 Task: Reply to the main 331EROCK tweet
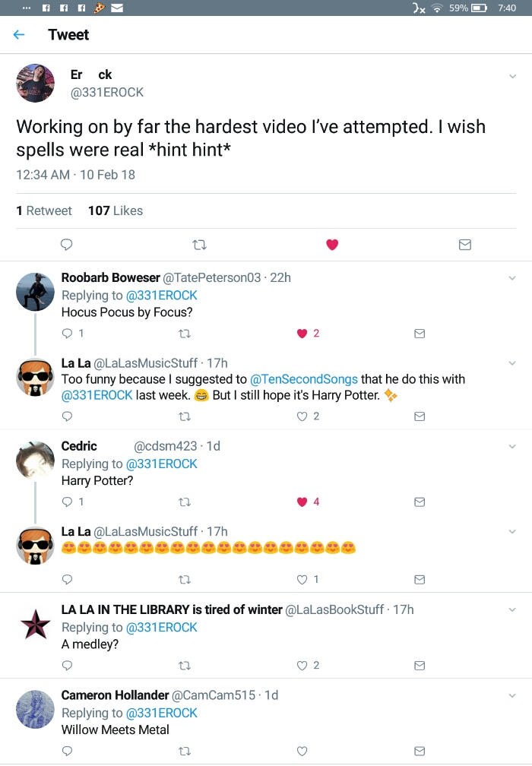tap(67, 245)
